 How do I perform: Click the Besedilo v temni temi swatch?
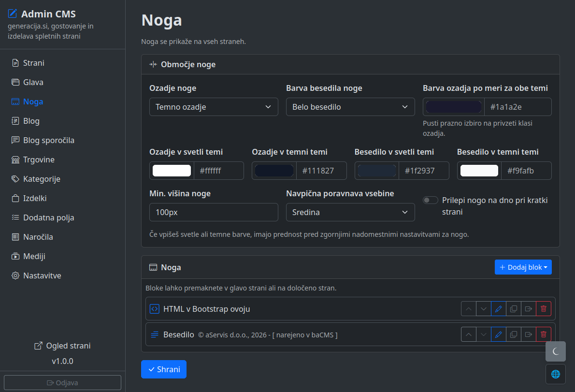479,171
